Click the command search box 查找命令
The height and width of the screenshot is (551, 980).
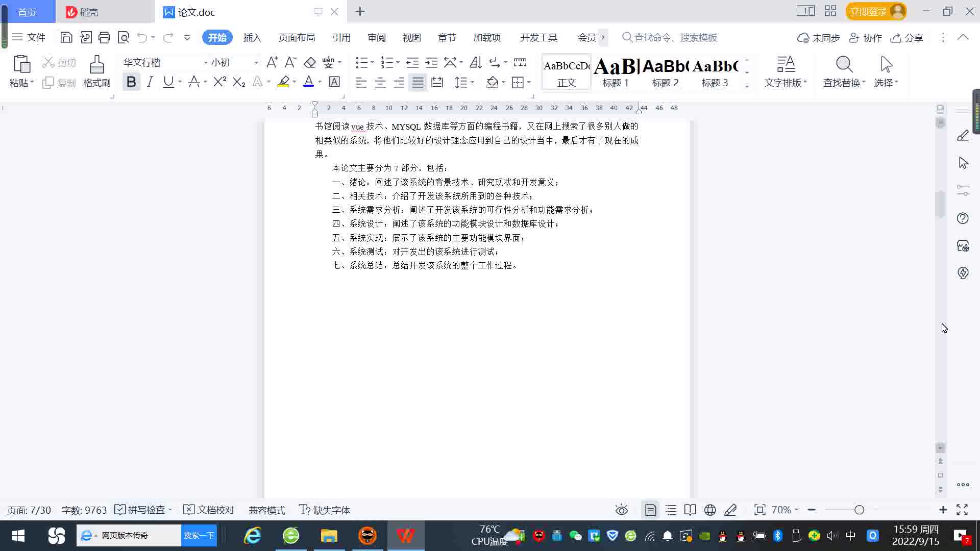point(675,38)
